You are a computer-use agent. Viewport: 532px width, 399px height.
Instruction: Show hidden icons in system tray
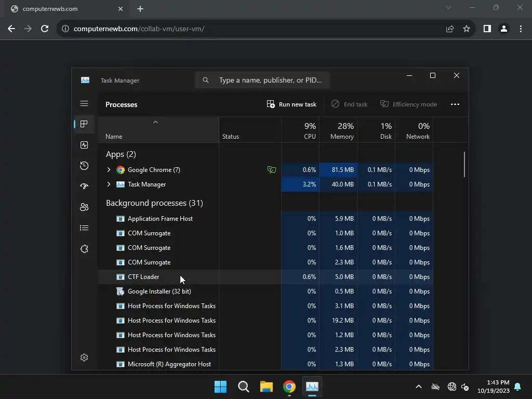point(419,387)
